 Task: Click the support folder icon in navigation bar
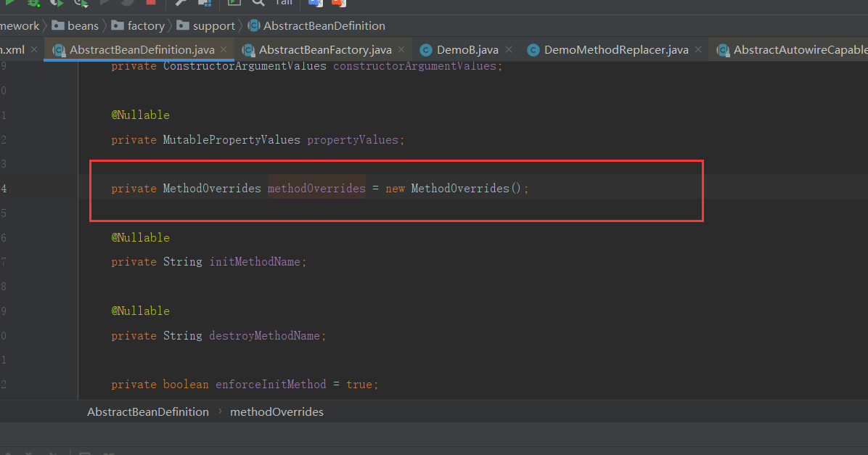183,25
